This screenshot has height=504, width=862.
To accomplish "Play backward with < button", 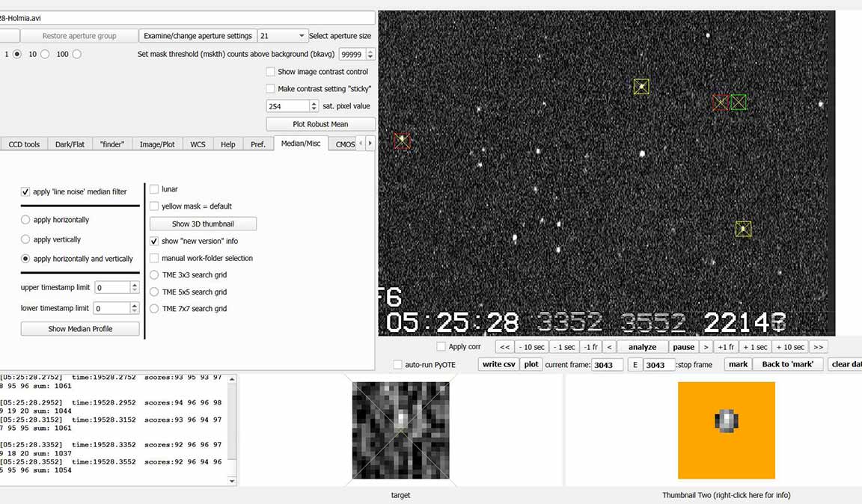I will (609, 347).
